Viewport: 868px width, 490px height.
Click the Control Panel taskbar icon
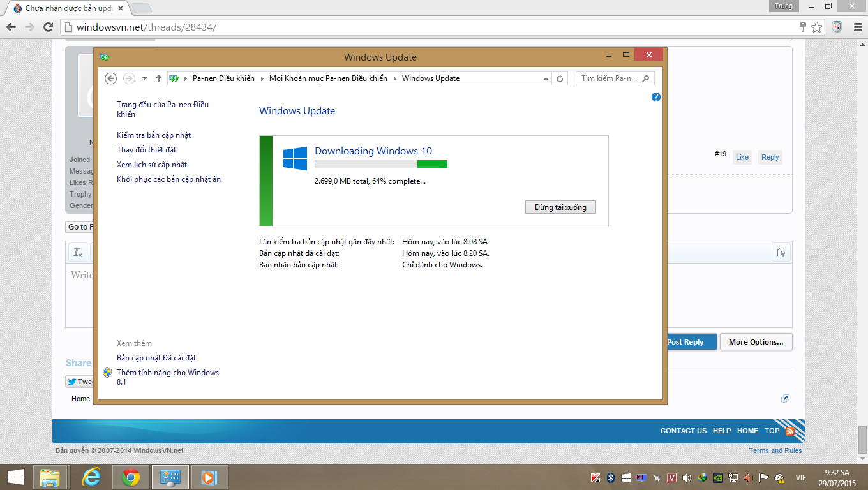170,477
